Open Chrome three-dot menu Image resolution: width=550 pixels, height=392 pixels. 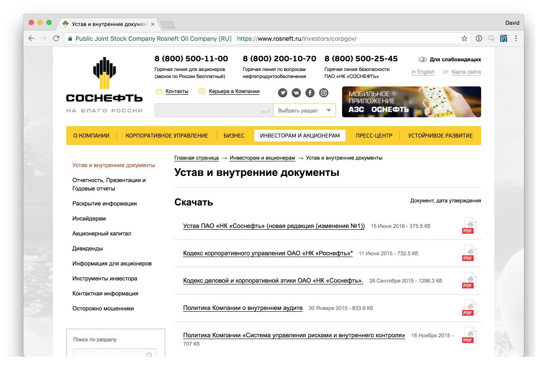516,38
